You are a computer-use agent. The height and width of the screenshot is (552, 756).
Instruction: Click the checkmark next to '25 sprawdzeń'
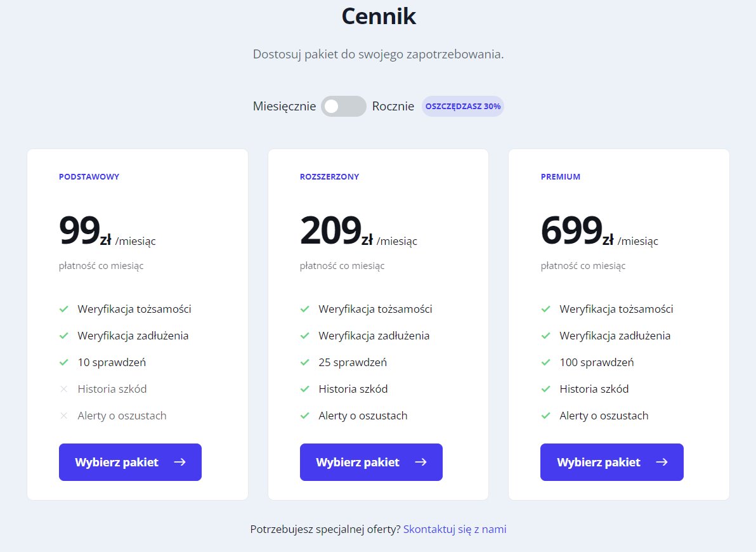[x=304, y=362]
